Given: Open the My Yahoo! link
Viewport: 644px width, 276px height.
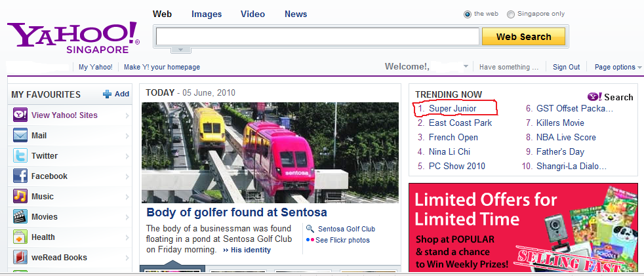Looking at the screenshot, I should click(96, 67).
